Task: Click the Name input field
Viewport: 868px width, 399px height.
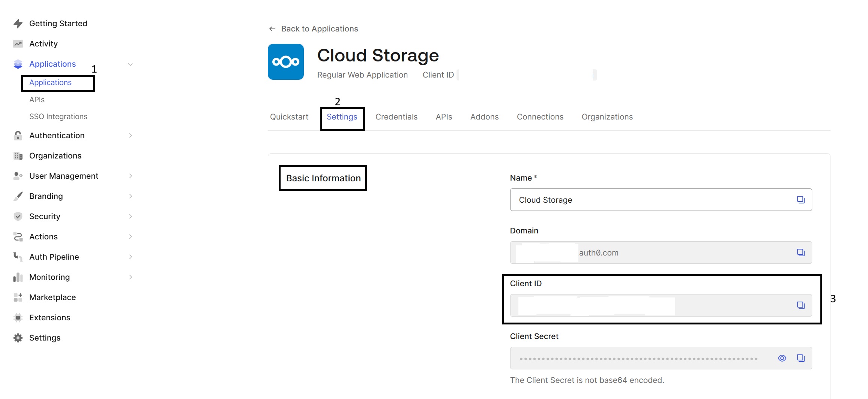Action: point(653,200)
